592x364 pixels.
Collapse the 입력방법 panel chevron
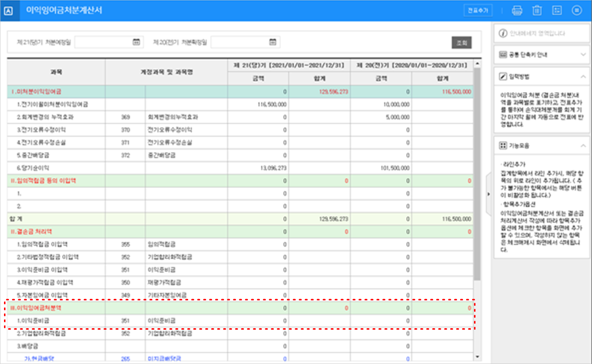click(x=583, y=77)
